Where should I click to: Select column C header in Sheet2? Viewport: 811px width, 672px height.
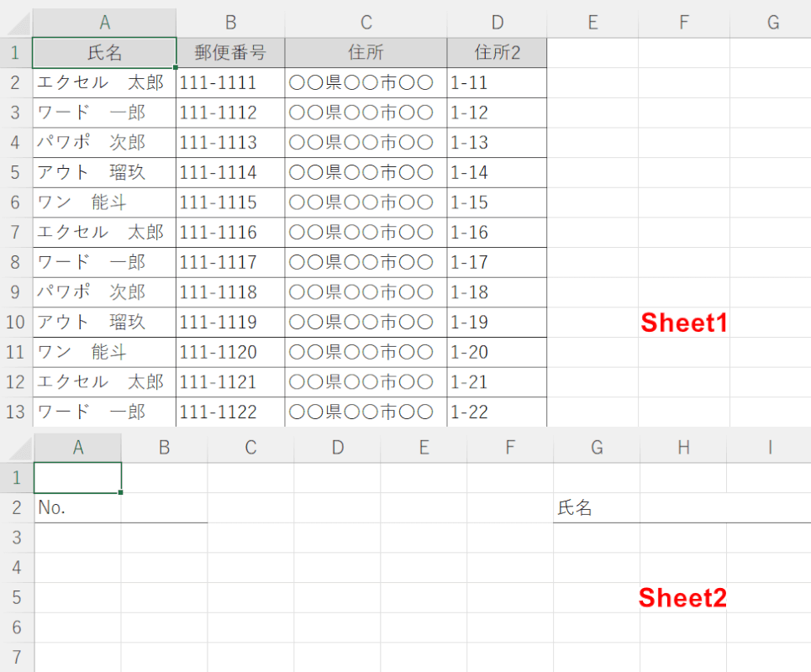250,448
